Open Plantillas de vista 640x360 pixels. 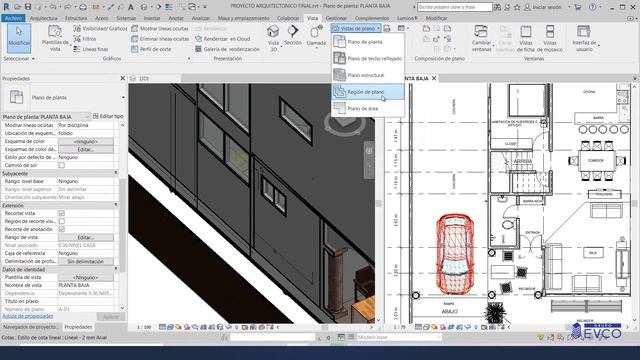[x=55, y=38]
